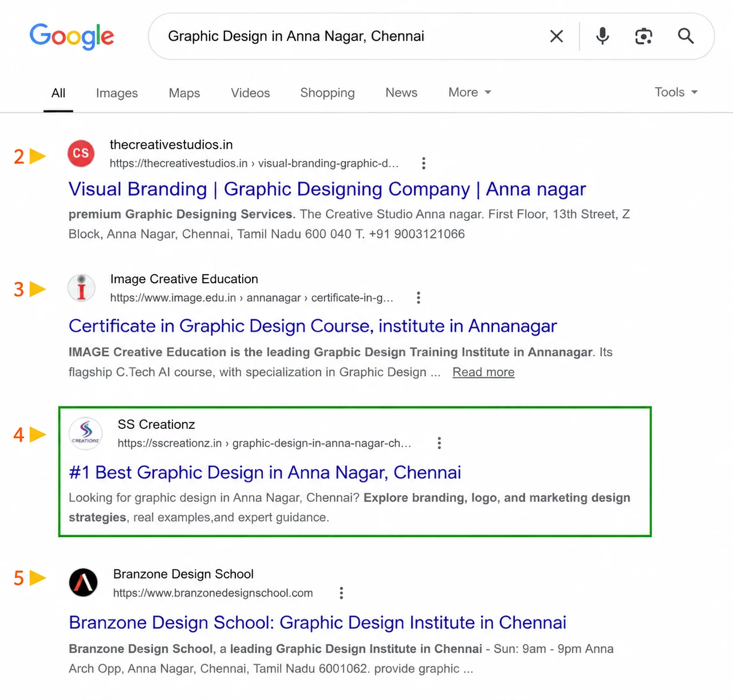Open the Tools dropdown

click(x=676, y=92)
